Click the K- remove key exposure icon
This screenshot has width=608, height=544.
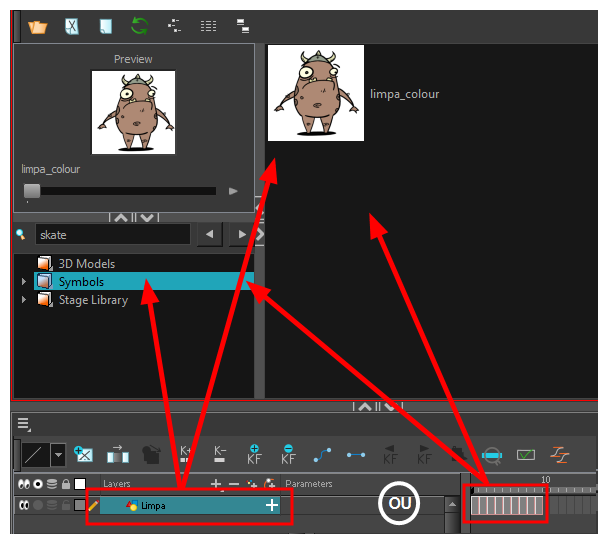pyautogui.click(x=219, y=454)
